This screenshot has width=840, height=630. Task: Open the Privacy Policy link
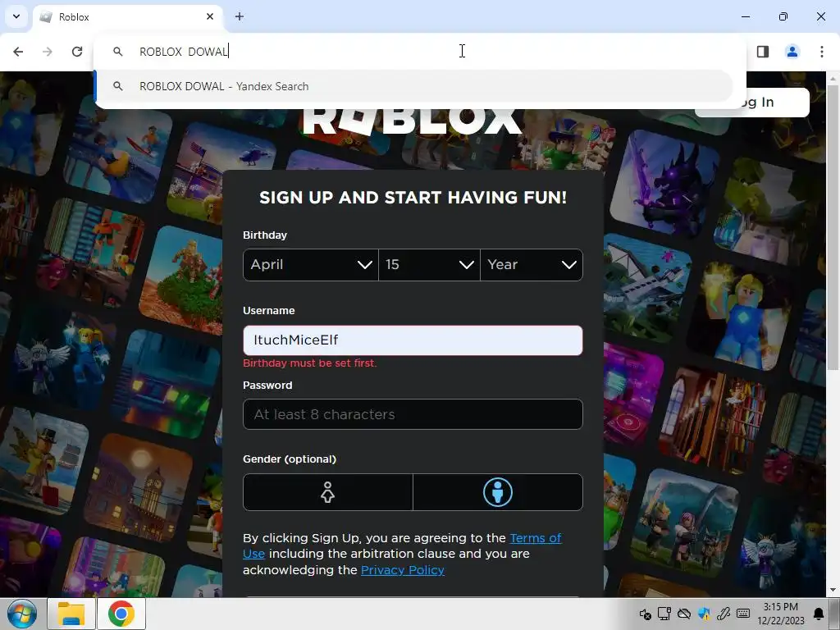402,570
